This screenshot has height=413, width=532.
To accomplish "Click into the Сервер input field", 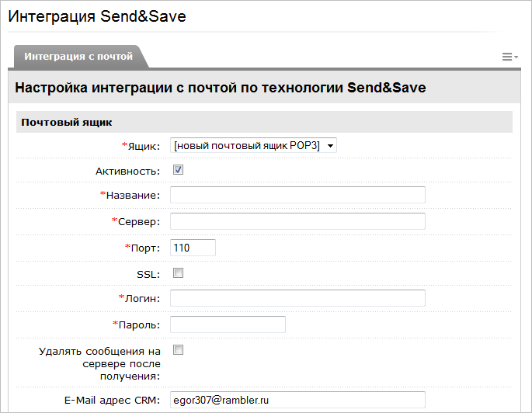I will pyautogui.click(x=297, y=221).
